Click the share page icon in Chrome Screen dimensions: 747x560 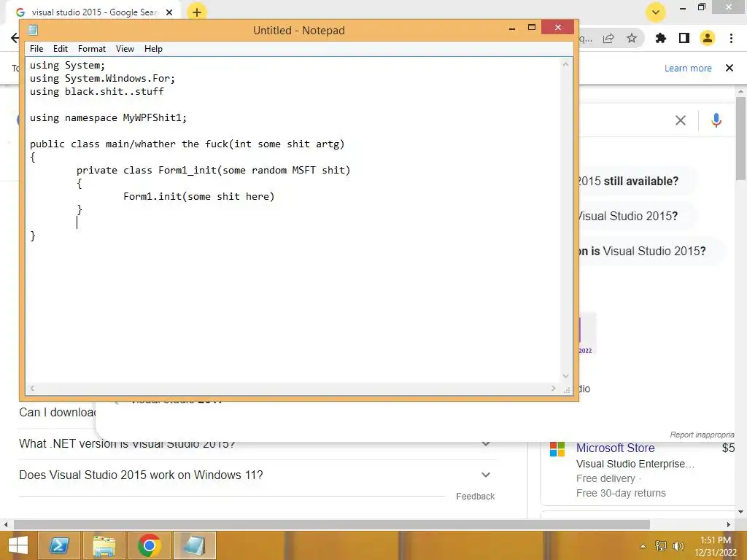[x=608, y=38]
